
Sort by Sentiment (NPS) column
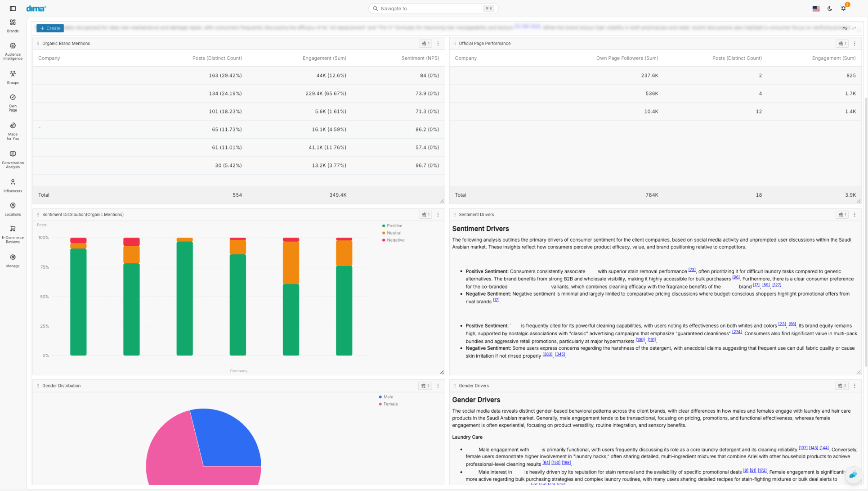tap(420, 58)
